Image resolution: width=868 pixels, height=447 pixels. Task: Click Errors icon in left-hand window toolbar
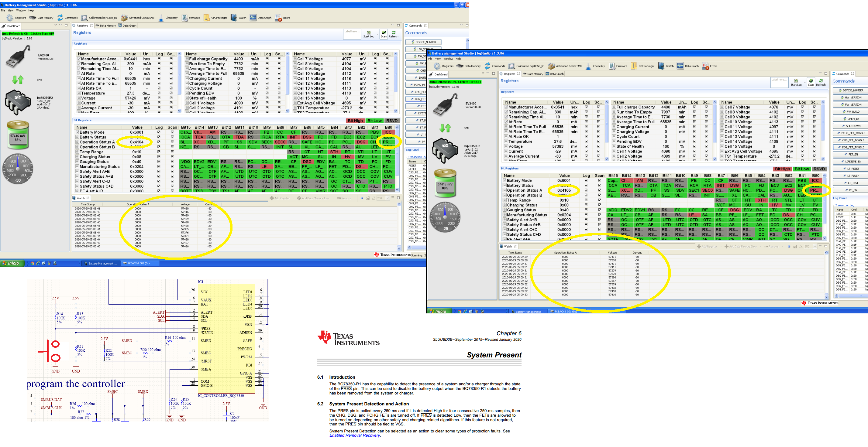click(278, 18)
